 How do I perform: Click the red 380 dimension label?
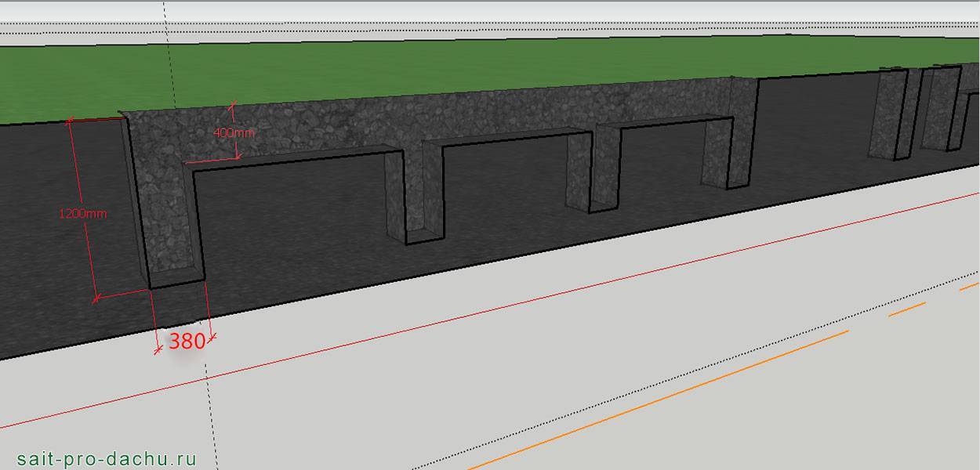[187, 341]
